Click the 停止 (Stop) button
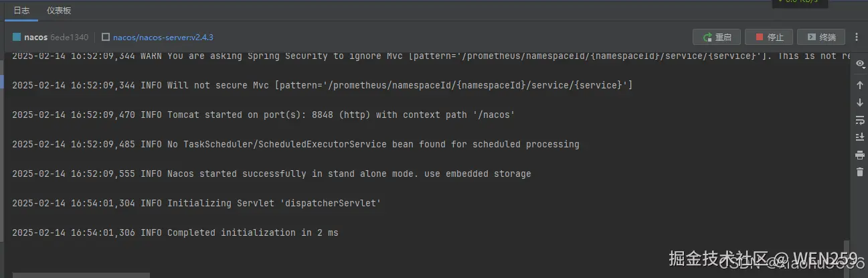This screenshot has width=868, height=278. pos(770,37)
